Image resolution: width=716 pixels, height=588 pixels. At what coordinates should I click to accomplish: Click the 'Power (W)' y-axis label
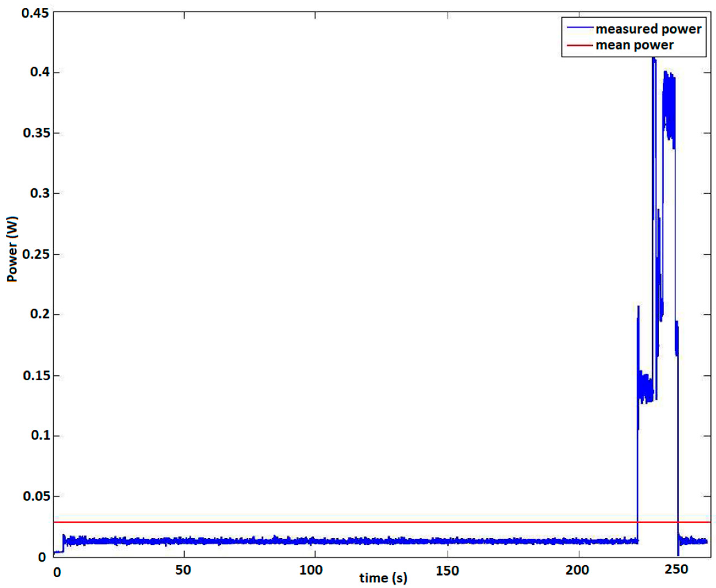point(13,249)
